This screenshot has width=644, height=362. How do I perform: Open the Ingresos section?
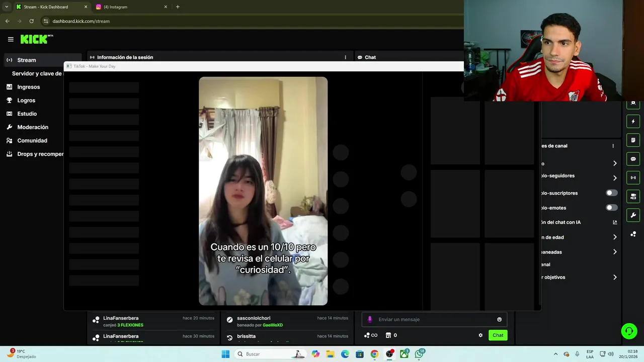click(28, 87)
